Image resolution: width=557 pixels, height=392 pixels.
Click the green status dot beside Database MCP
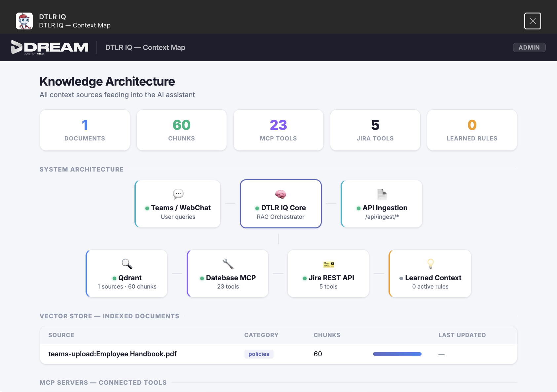(x=202, y=278)
